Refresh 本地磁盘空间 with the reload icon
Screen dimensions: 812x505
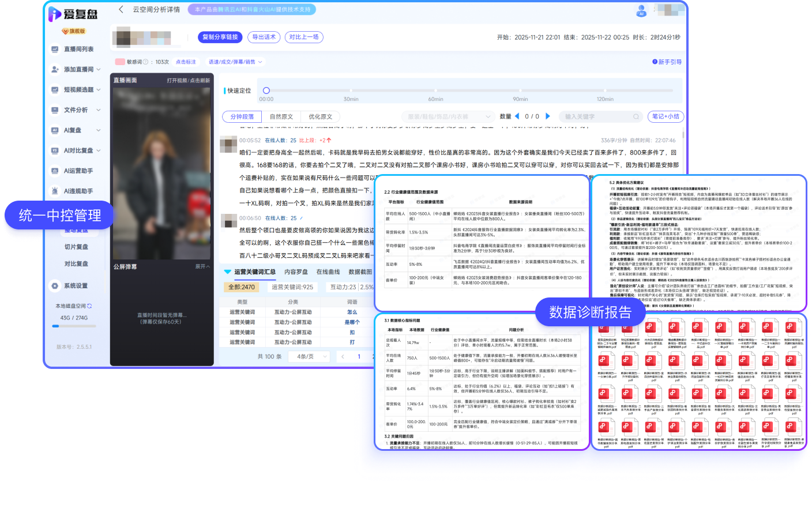click(89, 306)
